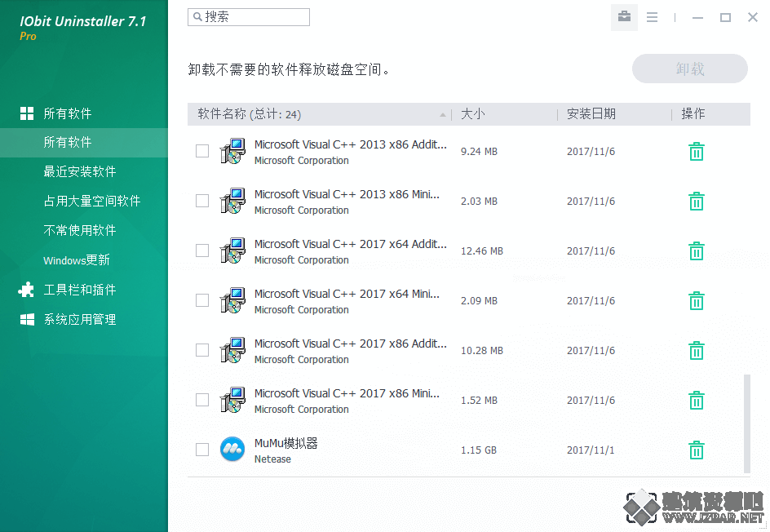Show 最近安装软件 list
Viewport: 770px width, 532px height.
[80, 171]
